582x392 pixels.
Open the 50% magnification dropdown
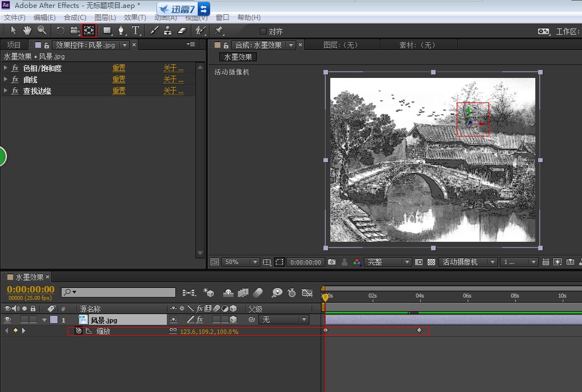[x=240, y=262]
